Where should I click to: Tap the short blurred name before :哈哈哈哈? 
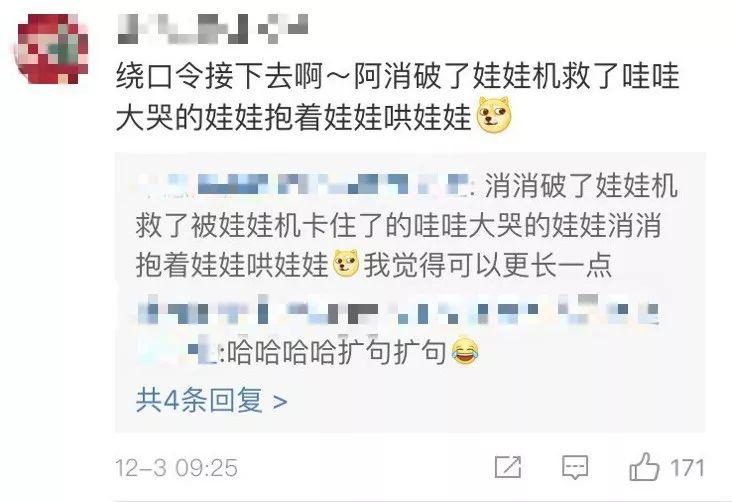tap(180, 350)
